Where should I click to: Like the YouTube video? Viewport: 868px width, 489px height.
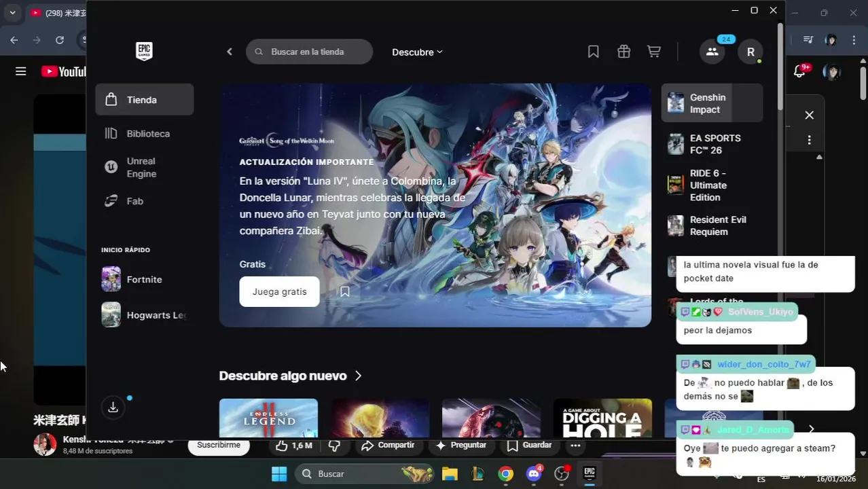[293, 446]
